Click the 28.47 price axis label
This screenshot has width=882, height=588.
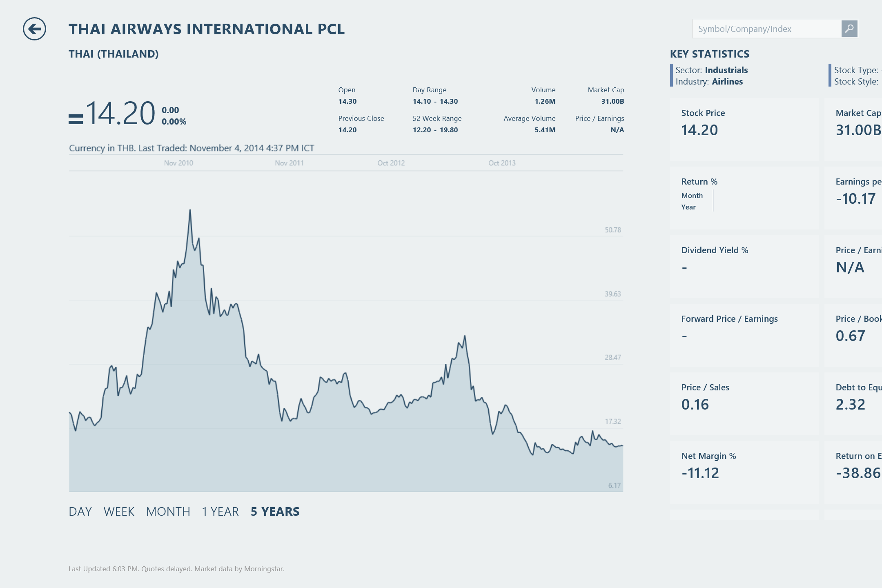click(613, 357)
